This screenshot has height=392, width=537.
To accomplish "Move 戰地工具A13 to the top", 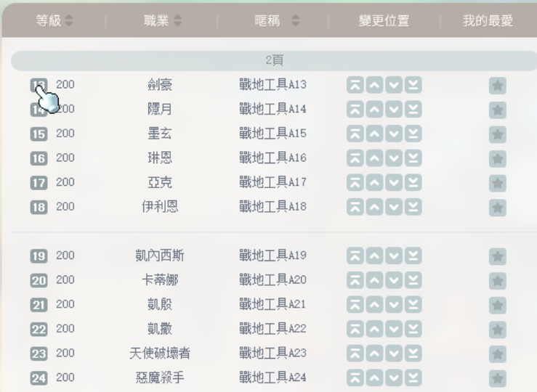I will coord(355,86).
